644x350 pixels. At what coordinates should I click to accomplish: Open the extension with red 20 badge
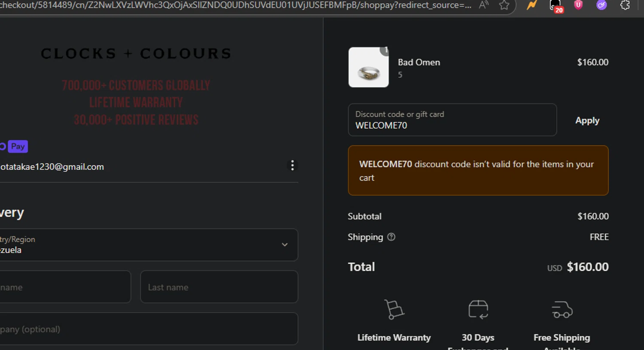pos(556,6)
